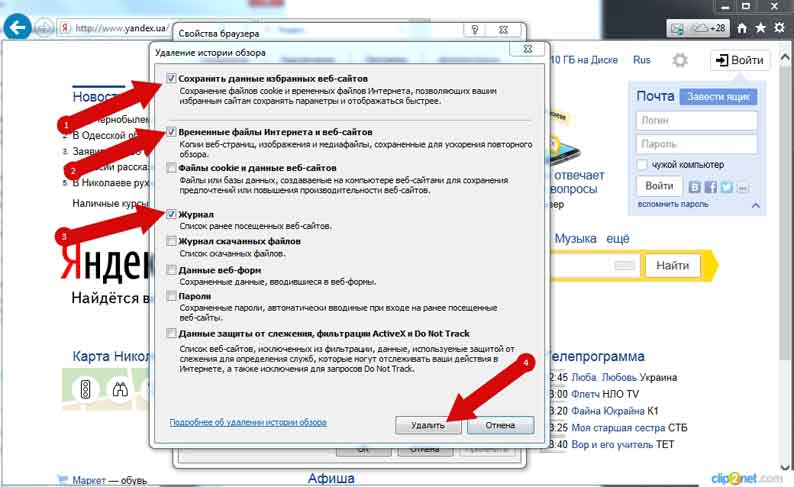The image size is (794, 487).
Task: Open Yandex page settings gear icon
Action: [680, 61]
